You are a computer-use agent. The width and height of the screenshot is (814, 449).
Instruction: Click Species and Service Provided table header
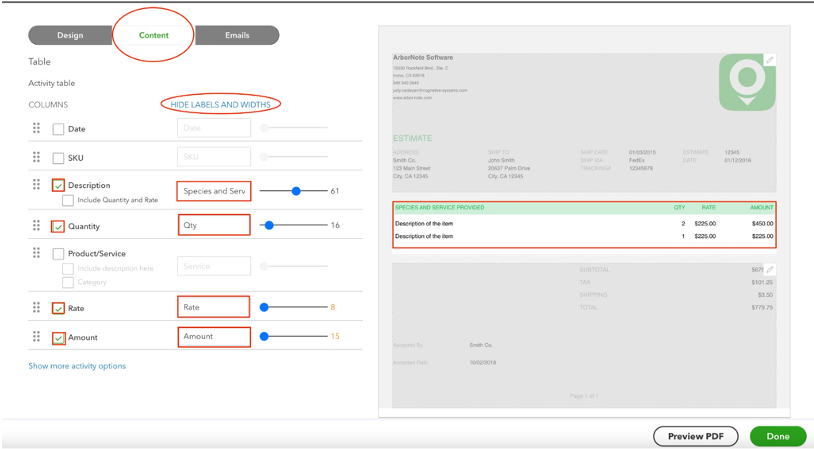[x=439, y=208]
